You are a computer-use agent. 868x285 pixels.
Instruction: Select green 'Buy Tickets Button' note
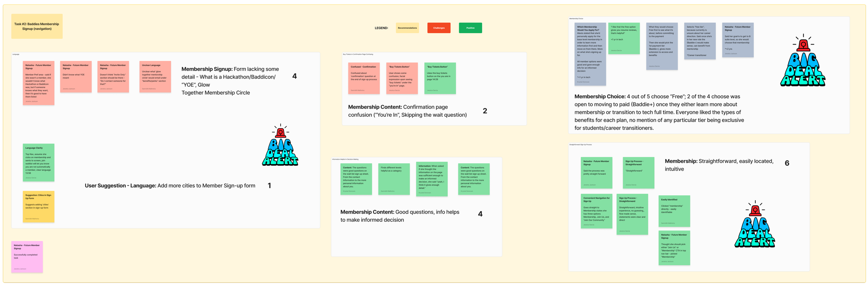click(x=440, y=78)
